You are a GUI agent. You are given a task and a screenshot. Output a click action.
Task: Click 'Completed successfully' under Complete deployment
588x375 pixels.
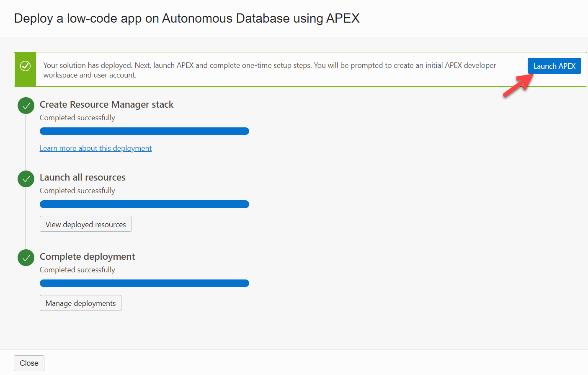pos(77,270)
